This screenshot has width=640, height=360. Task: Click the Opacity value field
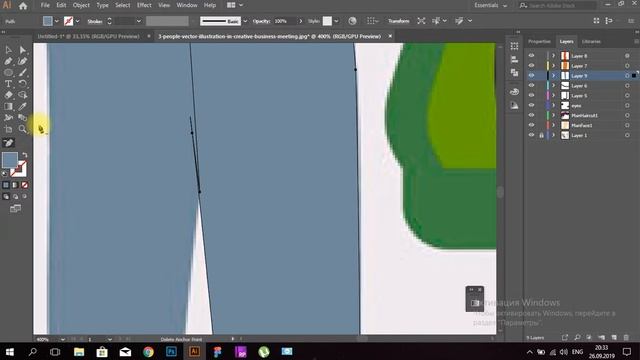(x=285, y=21)
